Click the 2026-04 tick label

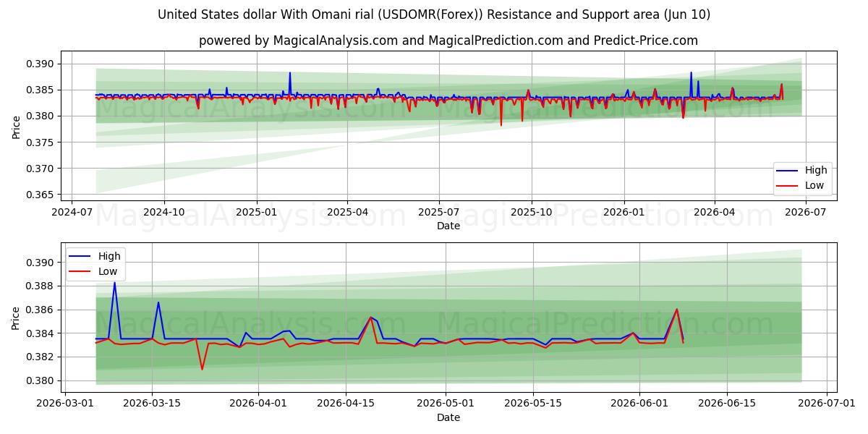(715, 212)
